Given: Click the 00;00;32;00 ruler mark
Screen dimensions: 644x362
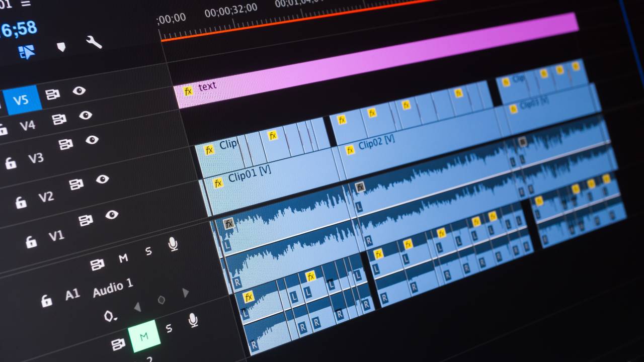Looking at the screenshot, I should point(230,10).
